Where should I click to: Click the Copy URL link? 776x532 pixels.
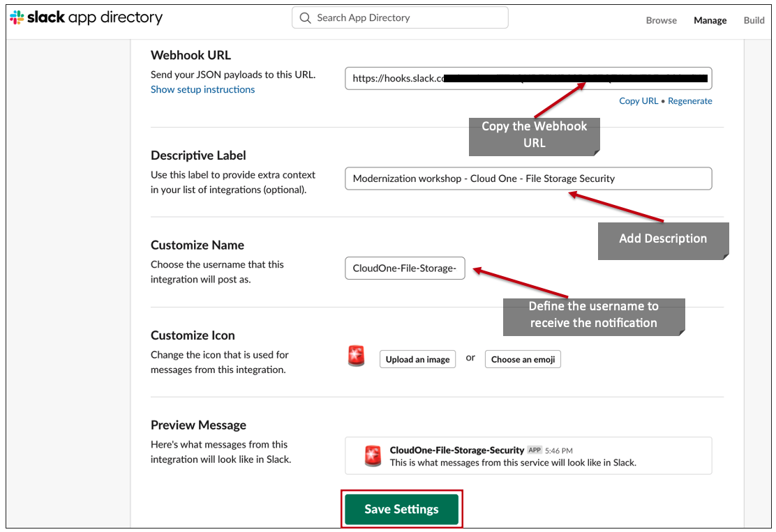coord(639,101)
